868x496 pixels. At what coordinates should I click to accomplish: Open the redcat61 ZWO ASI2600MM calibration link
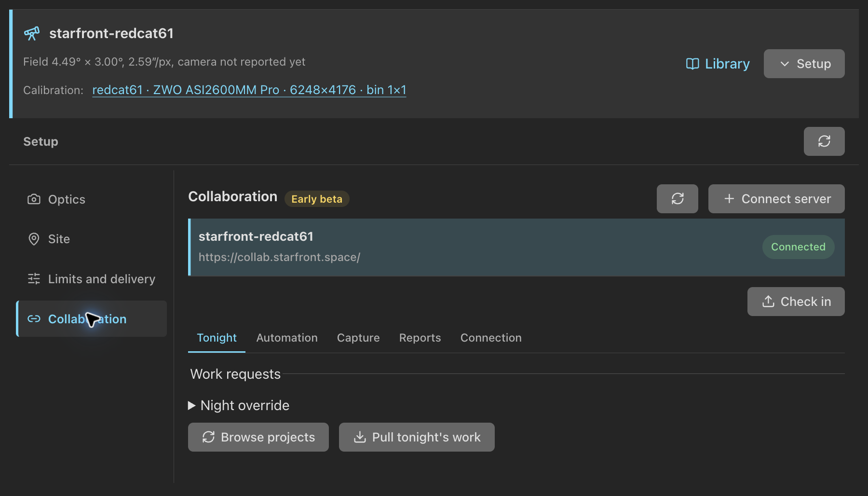pos(249,90)
